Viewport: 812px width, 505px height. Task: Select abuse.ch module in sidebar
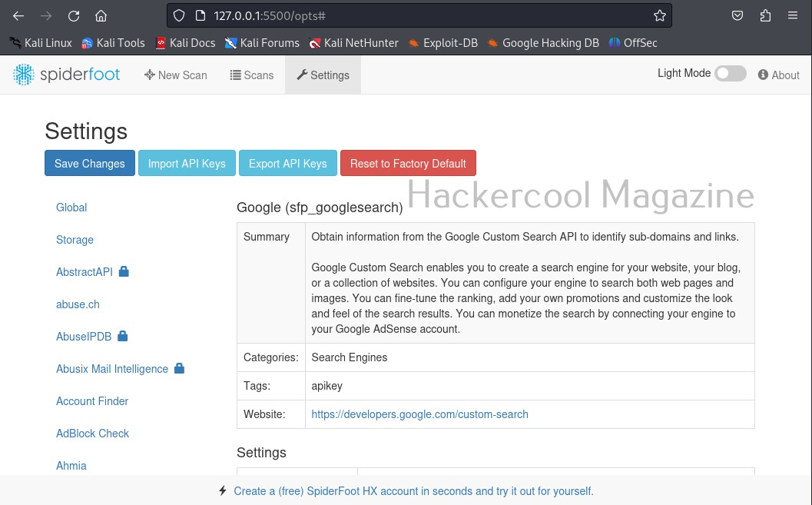(78, 304)
